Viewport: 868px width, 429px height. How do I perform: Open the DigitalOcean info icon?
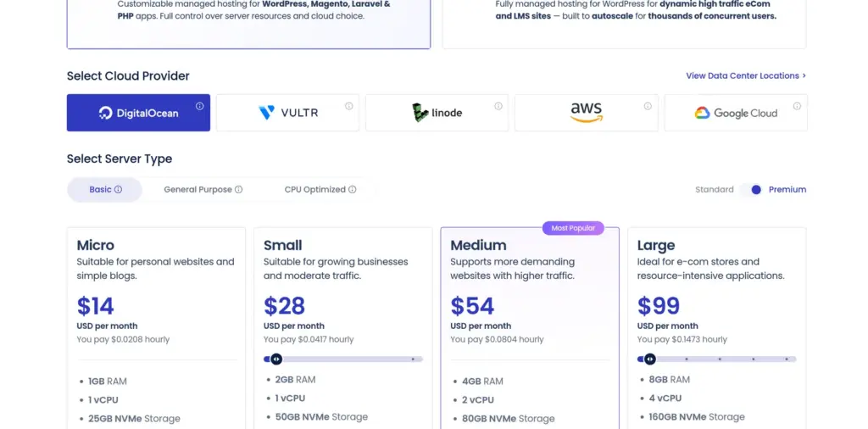[x=200, y=106]
